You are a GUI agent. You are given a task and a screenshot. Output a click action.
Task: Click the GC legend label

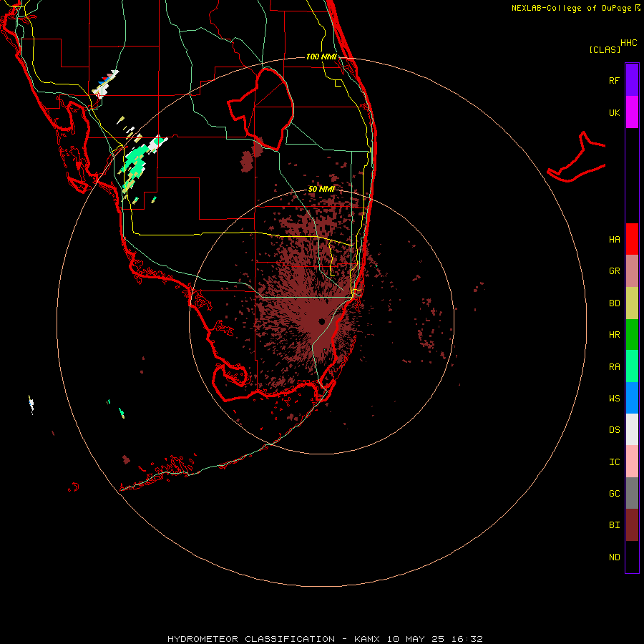(x=614, y=494)
